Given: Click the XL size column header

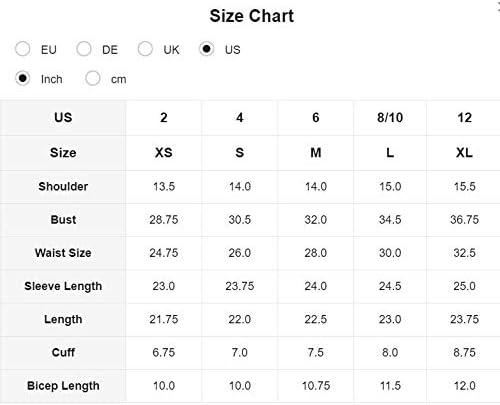Looking at the screenshot, I should pos(464,153).
